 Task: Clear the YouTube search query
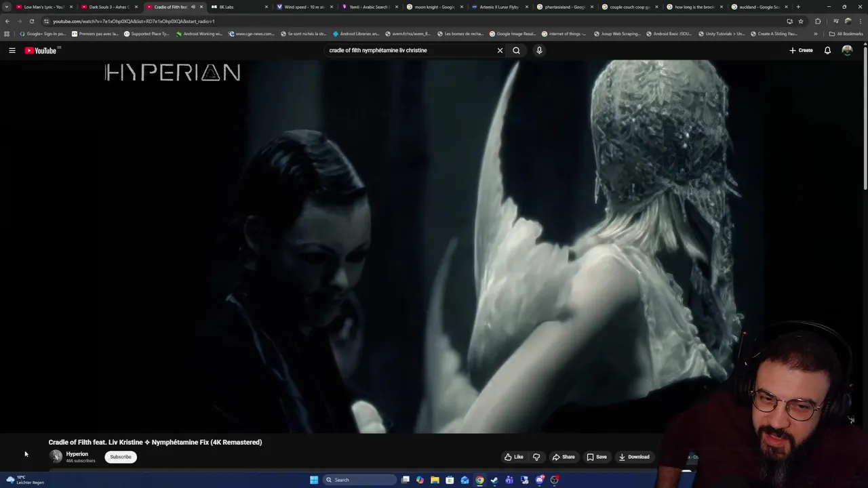tap(500, 50)
